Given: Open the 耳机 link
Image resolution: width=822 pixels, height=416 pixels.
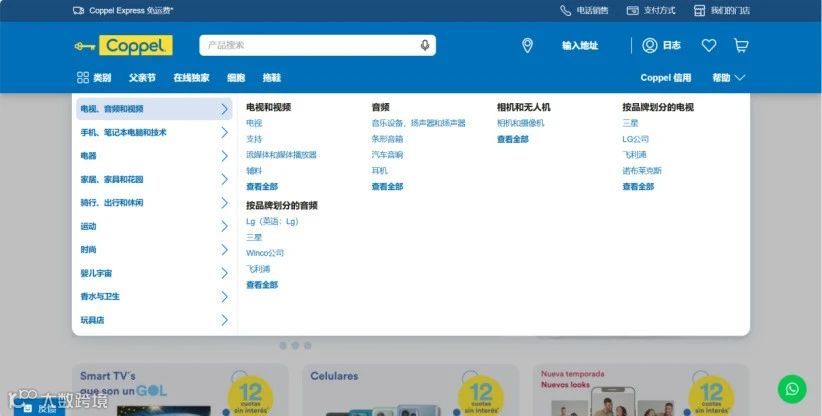Looking at the screenshot, I should [380, 171].
